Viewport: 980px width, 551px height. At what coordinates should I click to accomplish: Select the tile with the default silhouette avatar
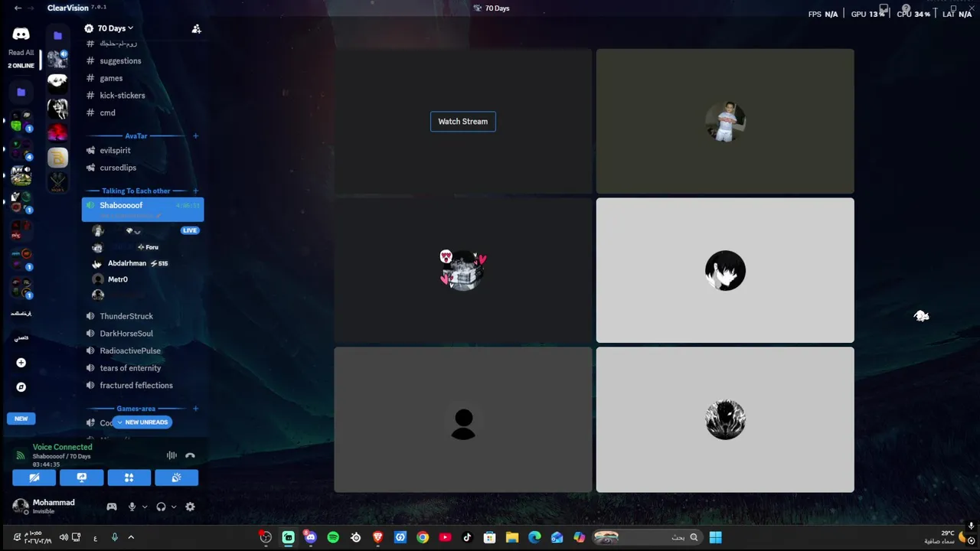[463, 419]
